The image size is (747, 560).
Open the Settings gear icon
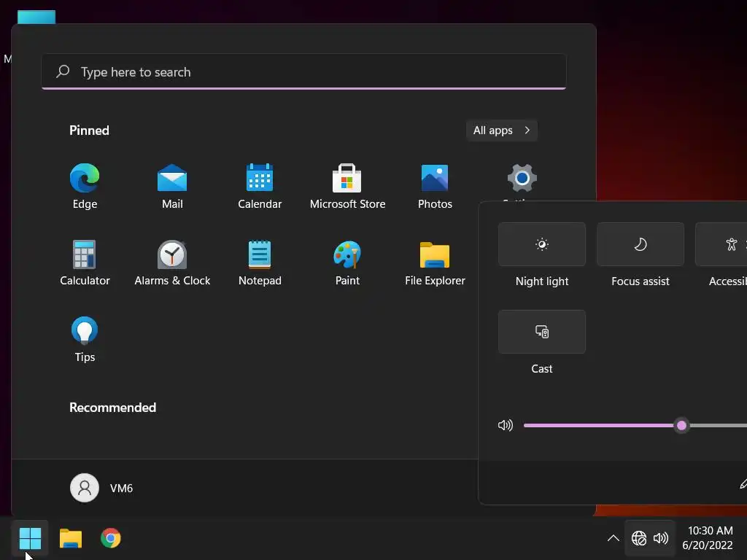point(522,179)
